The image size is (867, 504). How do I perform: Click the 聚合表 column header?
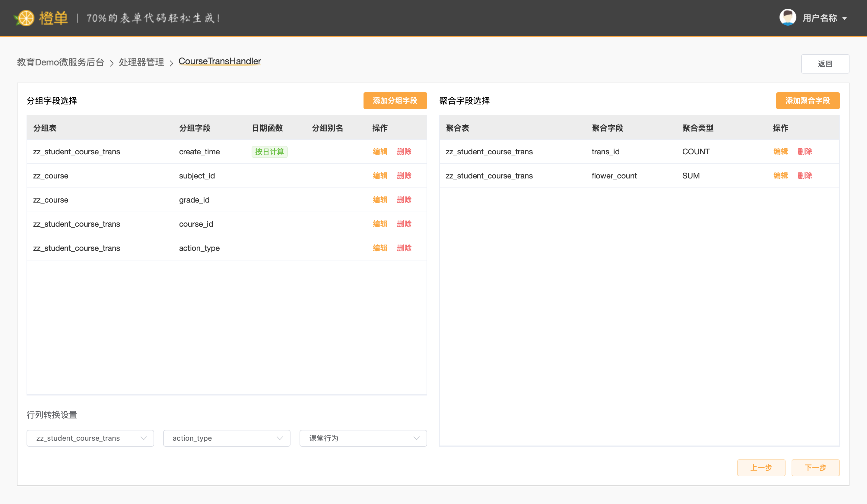(457, 128)
